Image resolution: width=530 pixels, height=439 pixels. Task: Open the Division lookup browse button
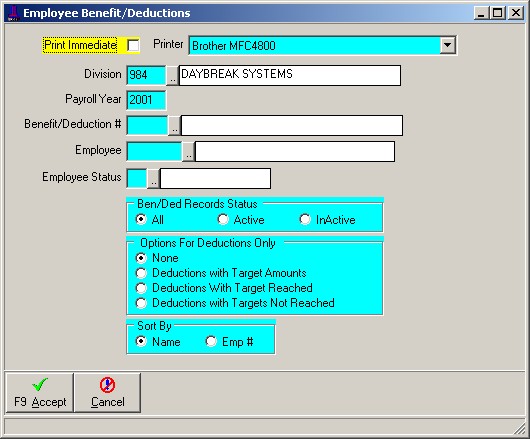(x=172, y=75)
